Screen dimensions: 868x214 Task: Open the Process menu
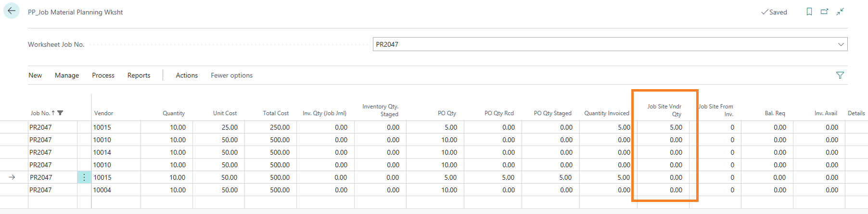[x=103, y=75]
